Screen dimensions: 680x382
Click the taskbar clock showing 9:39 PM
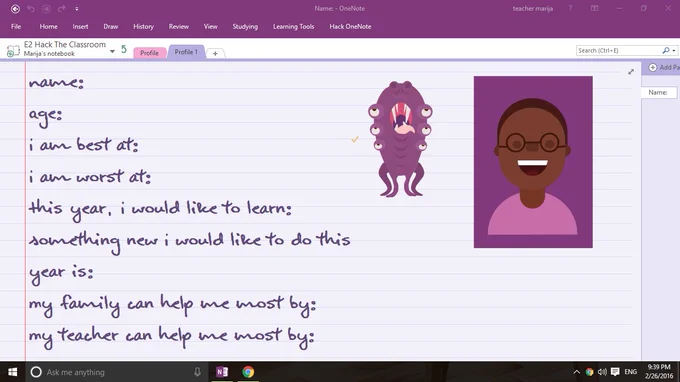point(659,372)
